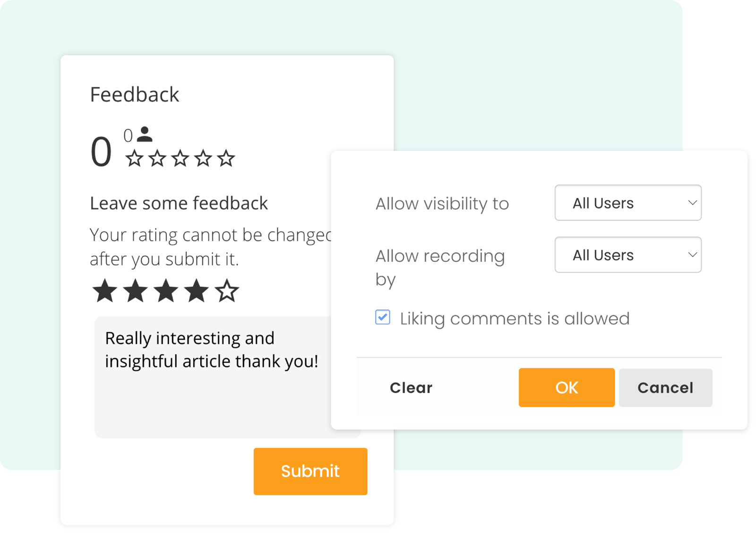Image resolution: width=756 pixels, height=533 pixels.
Task: Click inside the feedback comment text box
Action: 213,402
